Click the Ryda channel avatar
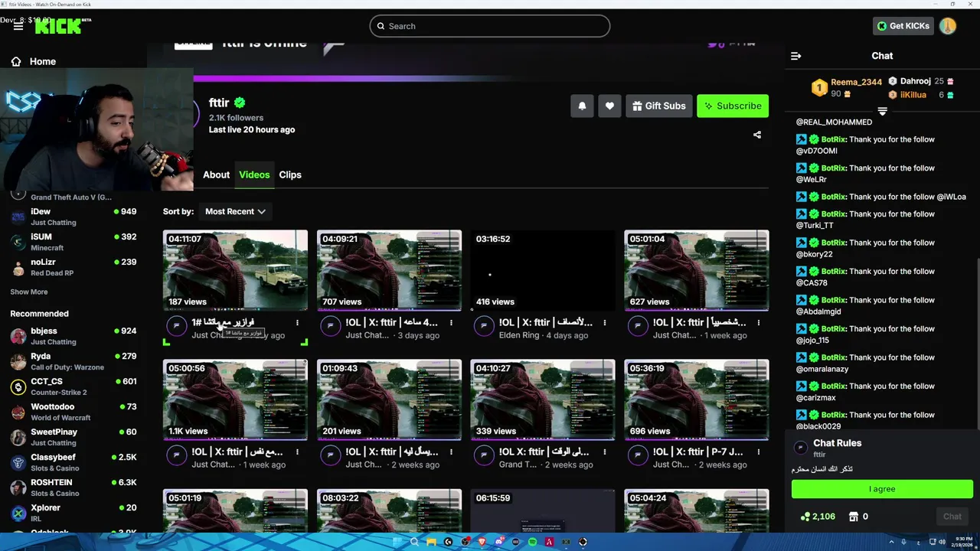Screen dimensions: 980x551 tap(18, 361)
